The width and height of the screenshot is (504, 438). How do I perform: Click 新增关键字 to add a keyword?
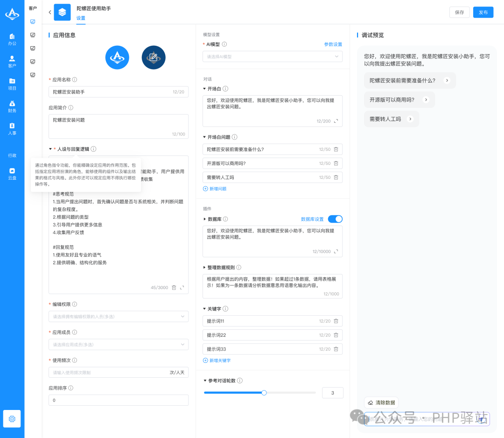click(217, 360)
